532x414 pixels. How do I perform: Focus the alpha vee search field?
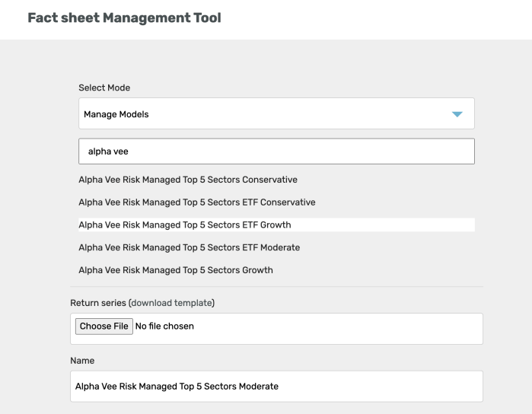(x=276, y=151)
